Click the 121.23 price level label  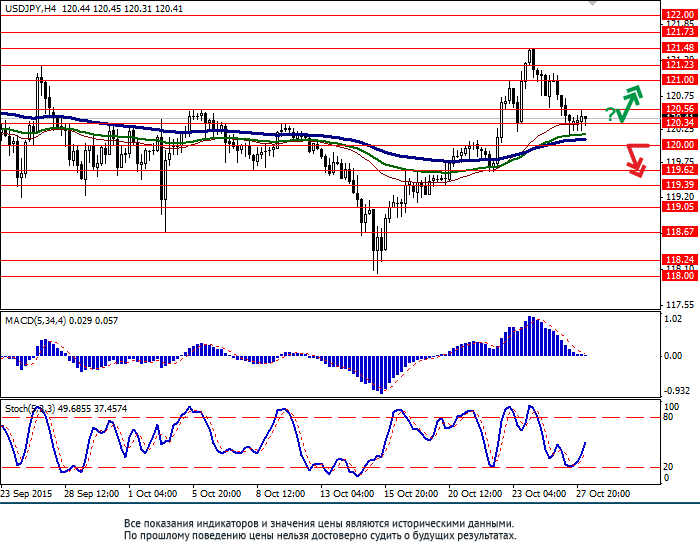tap(680, 65)
